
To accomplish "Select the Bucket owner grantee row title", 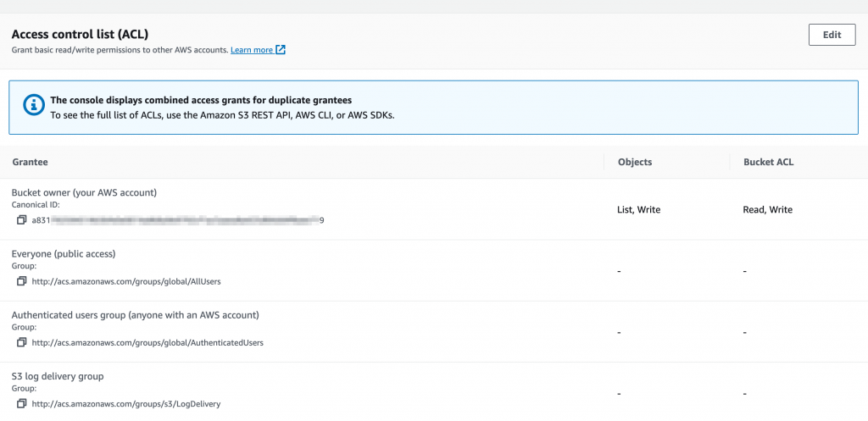I will pos(84,192).
